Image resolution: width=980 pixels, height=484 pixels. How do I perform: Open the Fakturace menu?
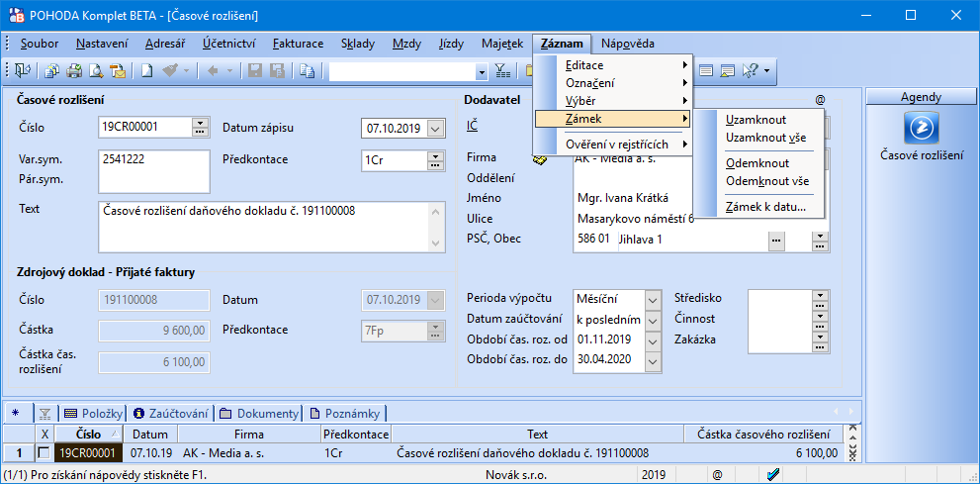pos(298,44)
